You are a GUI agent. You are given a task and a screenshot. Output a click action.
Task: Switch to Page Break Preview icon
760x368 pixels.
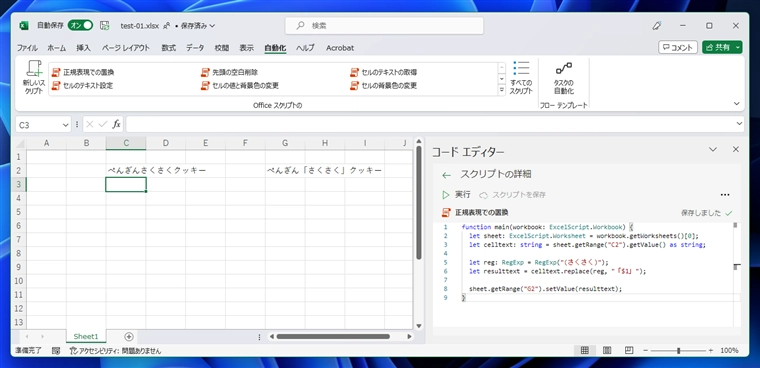pos(629,350)
